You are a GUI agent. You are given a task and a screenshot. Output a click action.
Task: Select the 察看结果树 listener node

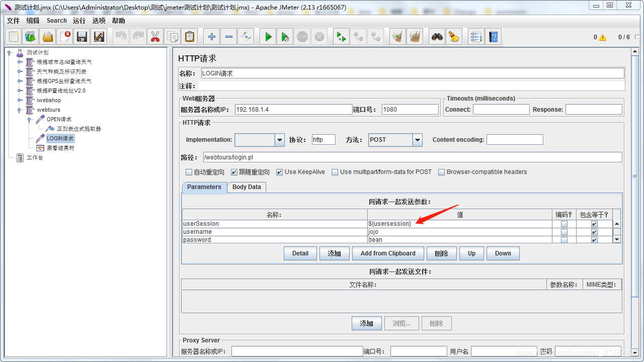[x=60, y=148]
